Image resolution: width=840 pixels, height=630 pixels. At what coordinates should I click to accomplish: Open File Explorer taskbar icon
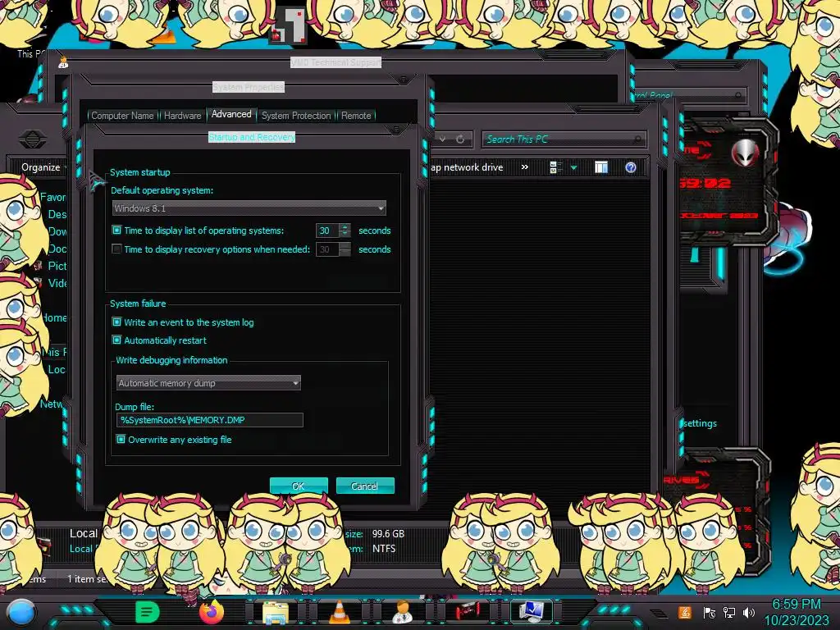(x=276, y=612)
